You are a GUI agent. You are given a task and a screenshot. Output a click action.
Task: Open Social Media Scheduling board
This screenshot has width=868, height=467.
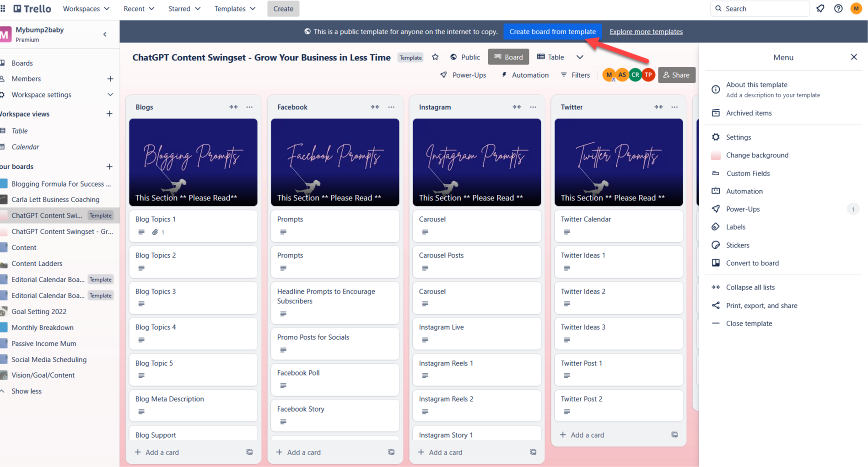(x=49, y=360)
